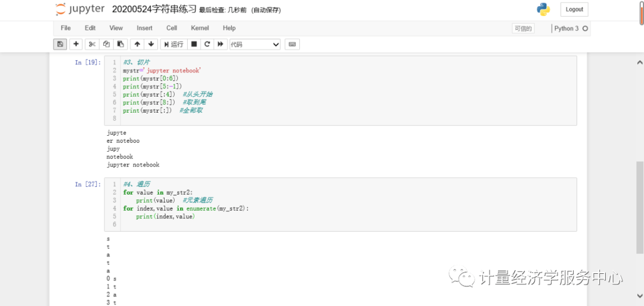Screen dimensions: 644x306
Task: Open the Edit menu
Action: tap(90, 28)
